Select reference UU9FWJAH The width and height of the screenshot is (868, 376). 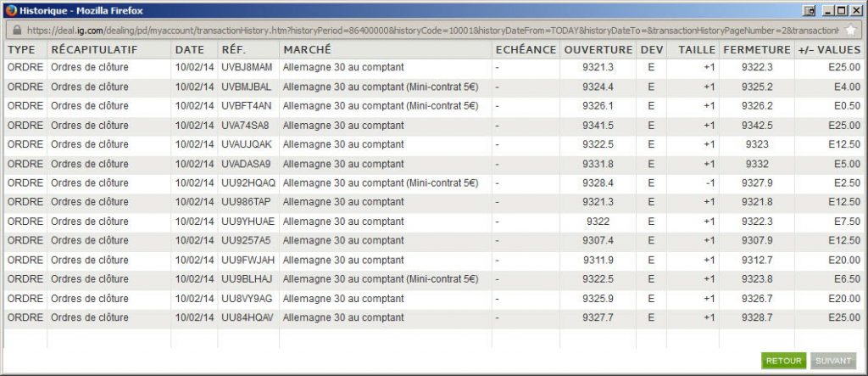[x=248, y=260]
